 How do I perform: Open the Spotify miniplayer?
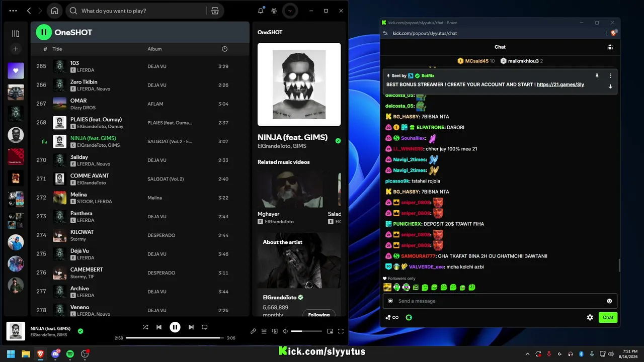click(x=330, y=331)
